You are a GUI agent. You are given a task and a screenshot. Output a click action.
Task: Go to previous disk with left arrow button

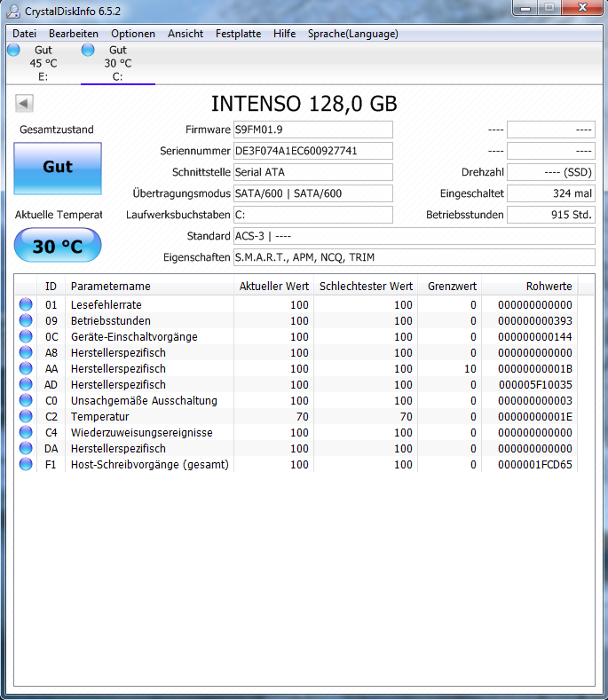[24, 104]
